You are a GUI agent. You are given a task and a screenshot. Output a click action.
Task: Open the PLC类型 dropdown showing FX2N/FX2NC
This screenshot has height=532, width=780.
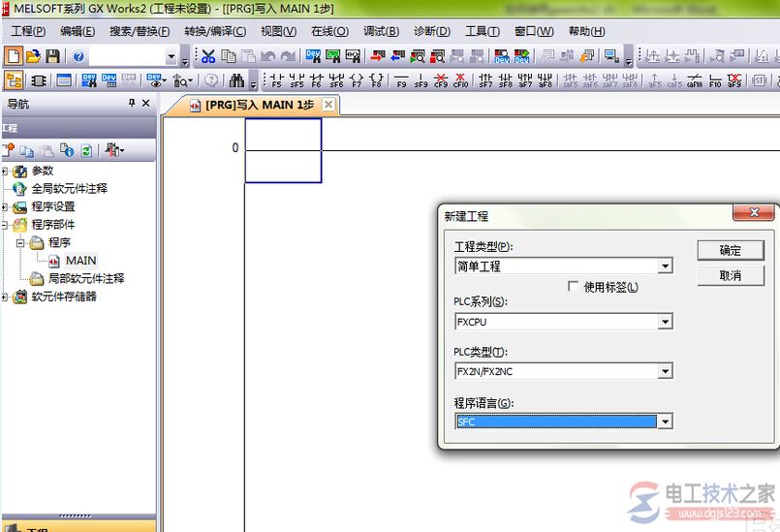pos(665,371)
